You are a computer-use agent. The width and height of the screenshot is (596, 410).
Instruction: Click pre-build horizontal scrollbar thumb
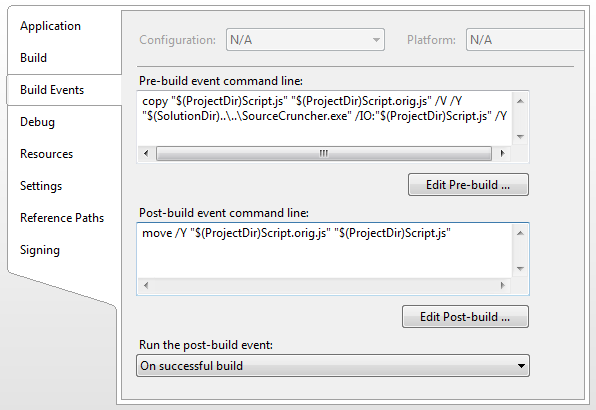point(324,154)
